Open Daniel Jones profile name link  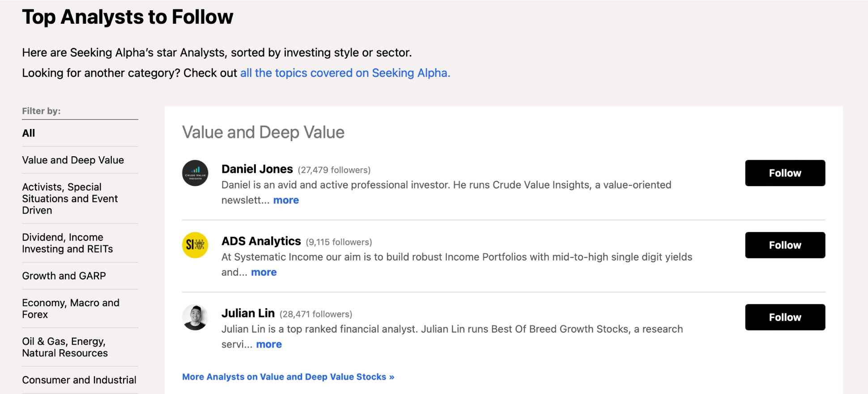click(x=257, y=169)
